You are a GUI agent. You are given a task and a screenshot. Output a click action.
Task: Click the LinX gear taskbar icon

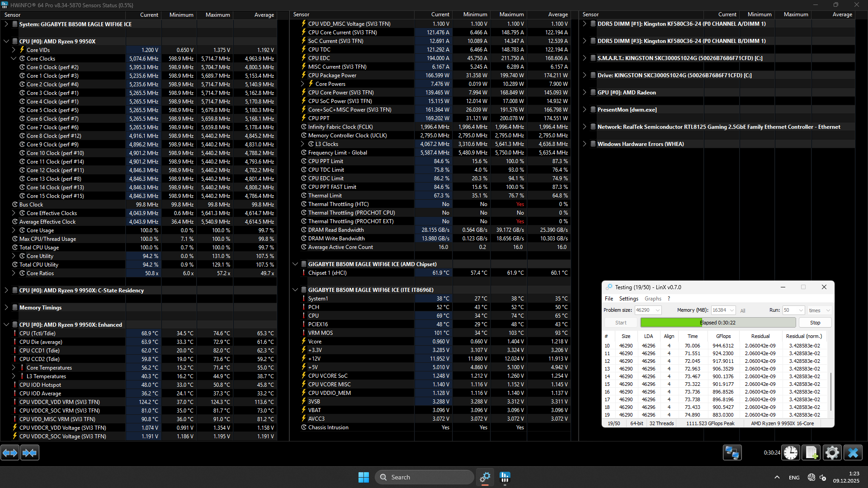click(x=485, y=477)
